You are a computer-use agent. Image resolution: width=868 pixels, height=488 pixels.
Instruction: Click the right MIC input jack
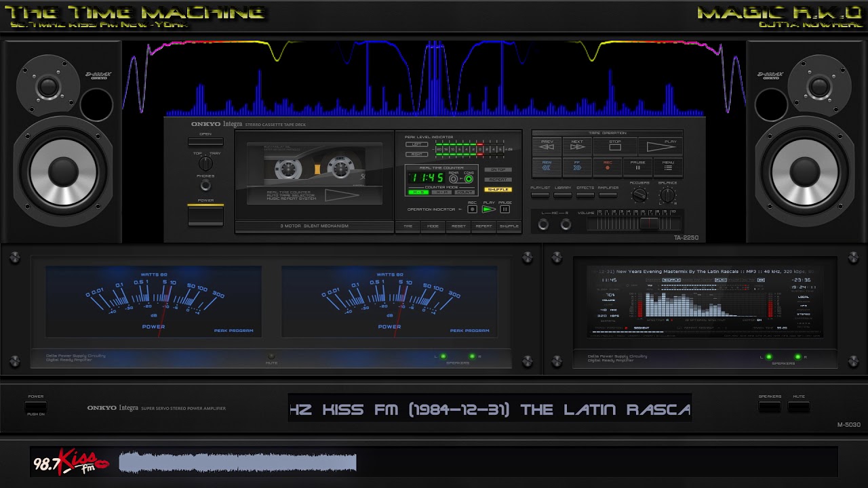(566, 224)
